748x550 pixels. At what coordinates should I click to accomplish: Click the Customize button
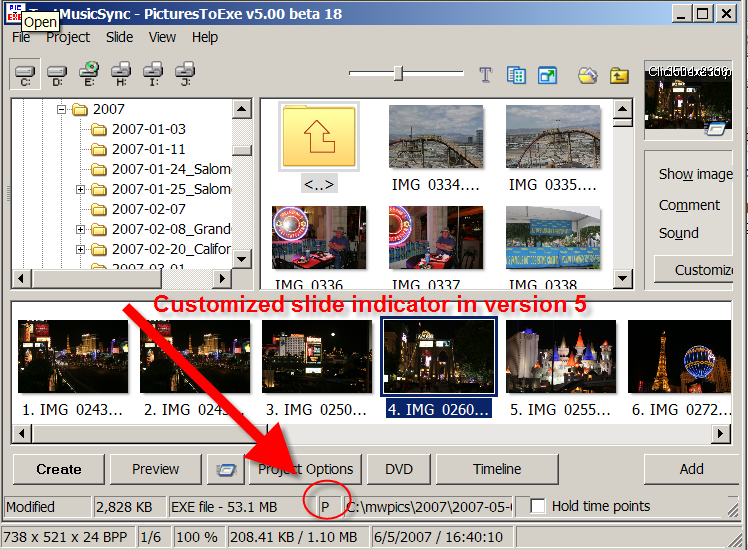[x=694, y=270]
